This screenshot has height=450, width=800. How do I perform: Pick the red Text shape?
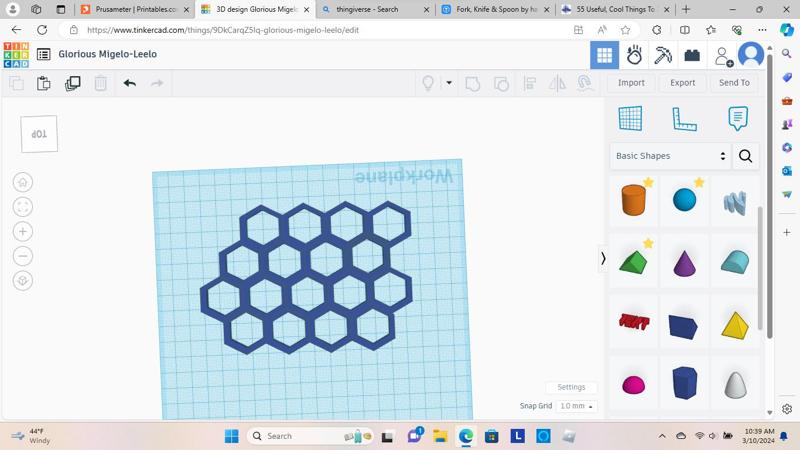pos(634,322)
